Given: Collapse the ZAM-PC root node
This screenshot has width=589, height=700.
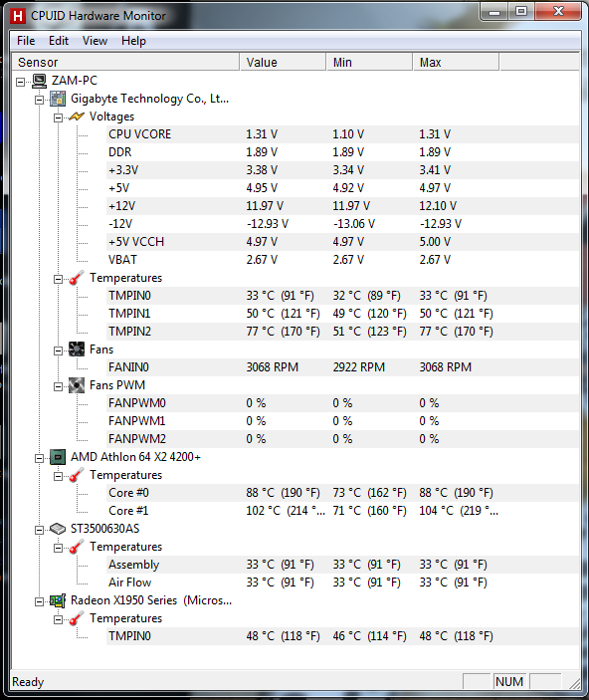Looking at the screenshot, I should (x=21, y=82).
